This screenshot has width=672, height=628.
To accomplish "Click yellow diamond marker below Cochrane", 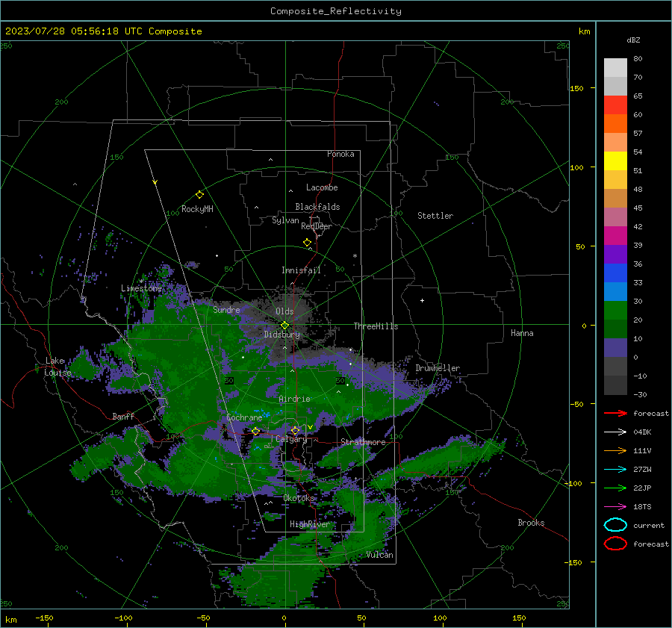I will pyautogui.click(x=256, y=432).
